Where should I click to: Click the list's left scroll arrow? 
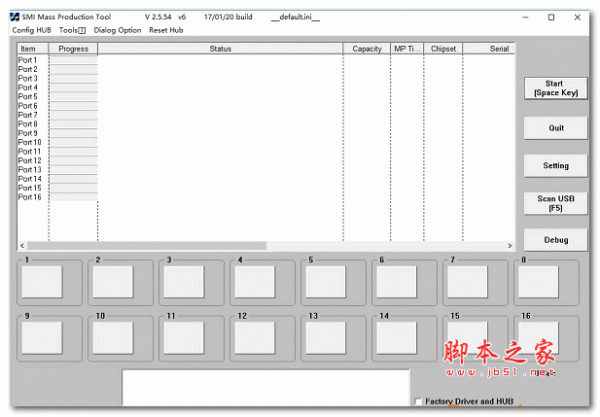pyautogui.click(x=22, y=246)
